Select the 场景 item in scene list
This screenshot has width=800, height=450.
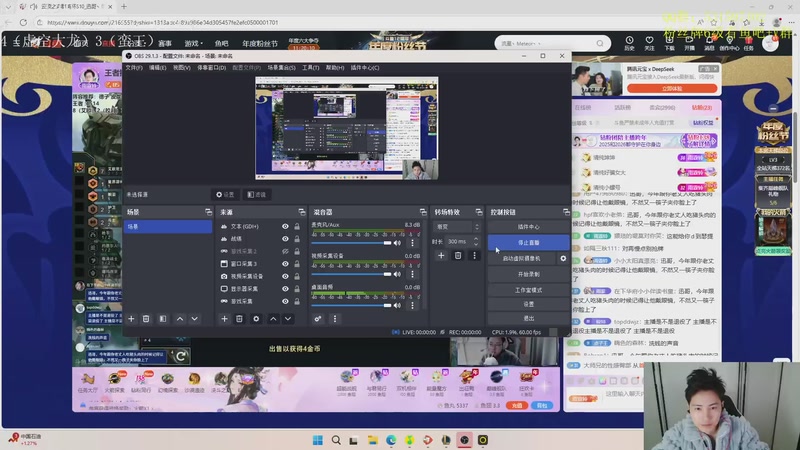168,227
